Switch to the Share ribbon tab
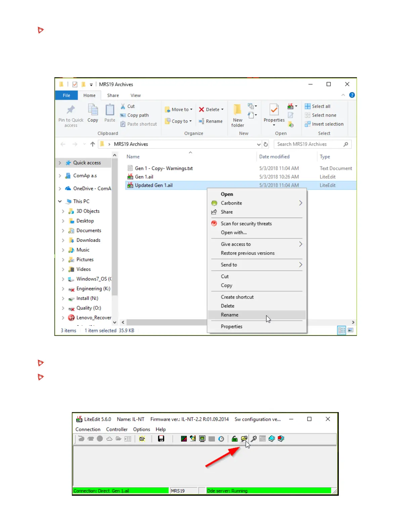This screenshot has width=411, height=532. [x=113, y=95]
